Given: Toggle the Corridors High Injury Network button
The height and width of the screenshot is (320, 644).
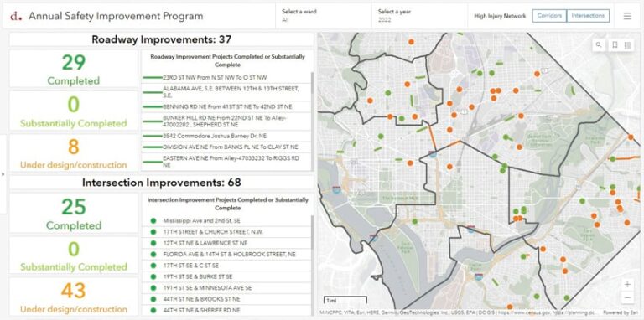Looking at the screenshot, I should pos(549,16).
